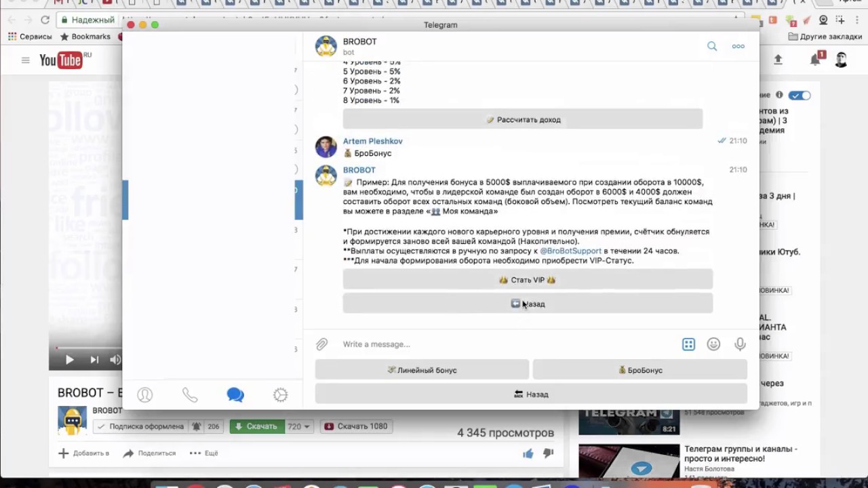Click 'Подписка оформлена' subscription button
Viewport: 868px width, 488px height.
[140, 426]
